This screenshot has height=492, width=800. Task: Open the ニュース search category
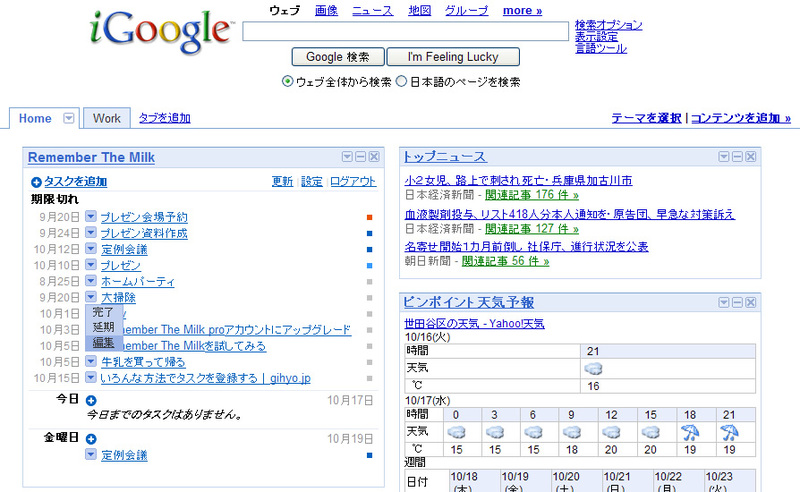click(x=372, y=10)
